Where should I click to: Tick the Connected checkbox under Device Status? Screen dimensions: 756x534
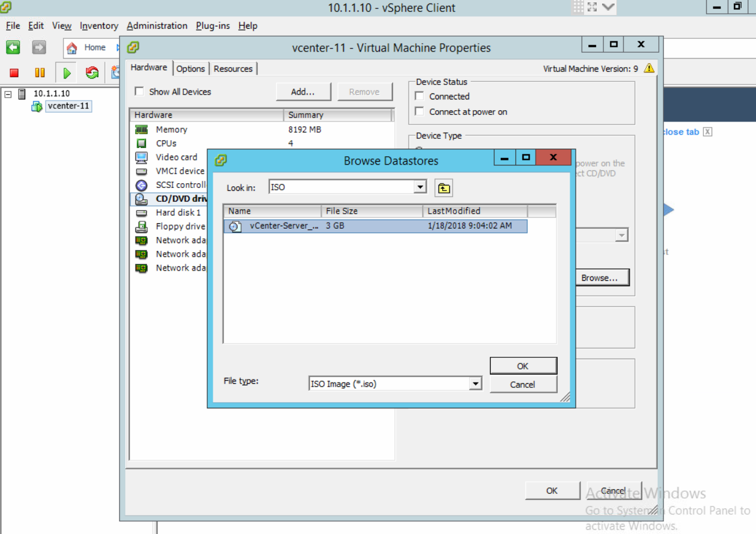pos(419,96)
